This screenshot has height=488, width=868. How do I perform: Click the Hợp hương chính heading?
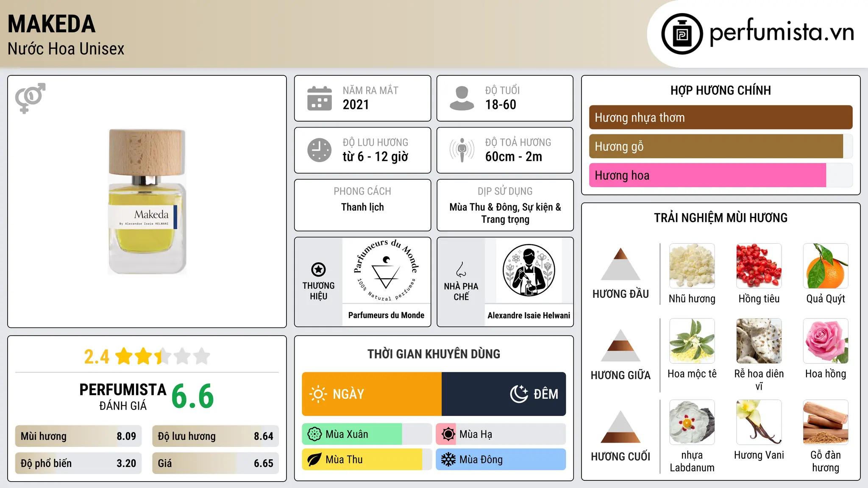pos(721,90)
